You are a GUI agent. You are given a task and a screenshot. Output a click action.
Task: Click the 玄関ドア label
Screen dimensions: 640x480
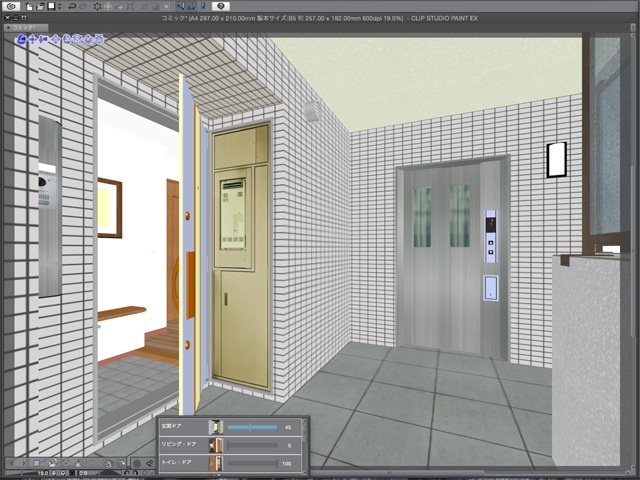pyautogui.click(x=171, y=426)
